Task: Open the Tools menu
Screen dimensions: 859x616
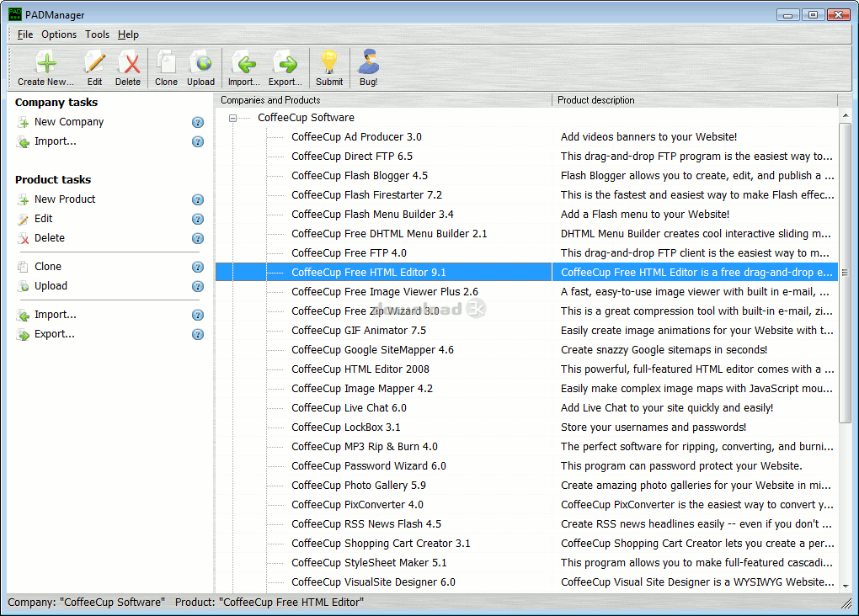Action: 97,35
